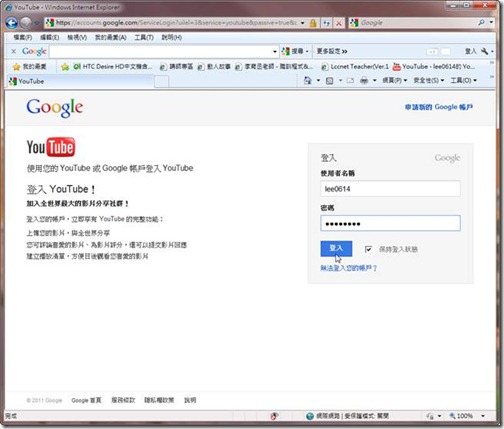Expand the search provider dropdown arrow
The width and height of the screenshot is (504, 429).
tap(491, 23)
